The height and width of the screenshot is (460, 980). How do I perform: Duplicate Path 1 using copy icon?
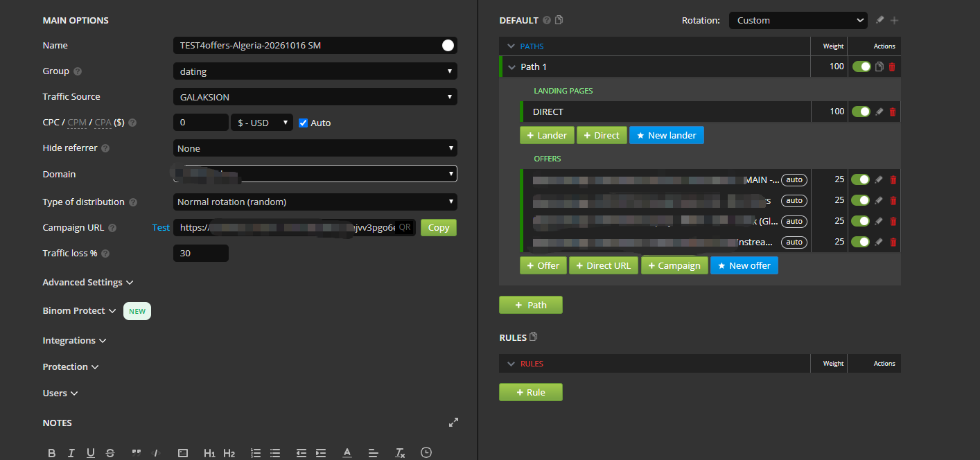point(880,67)
